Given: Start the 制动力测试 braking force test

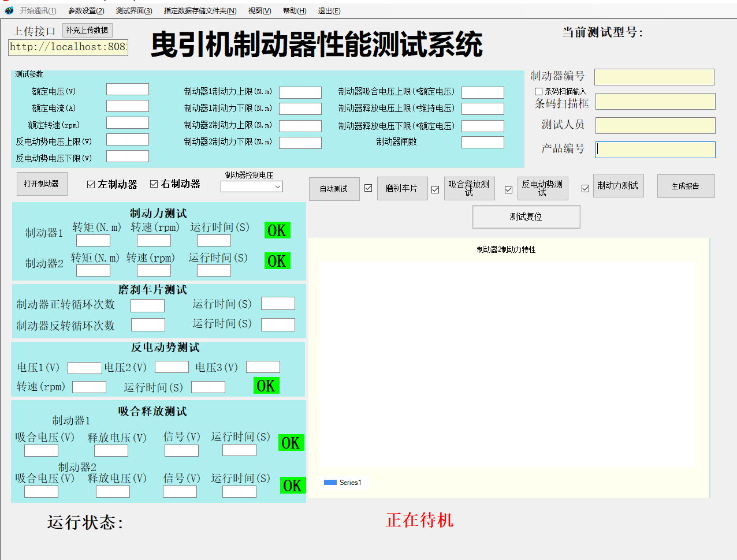Looking at the screenshot, I should pyautogui.click(x=618, y=185).
